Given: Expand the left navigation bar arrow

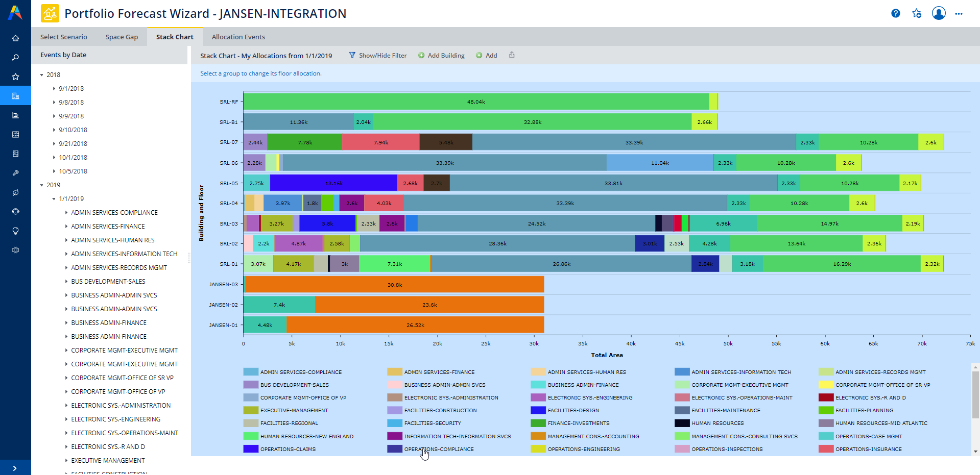Looking at the screenshot, I should (15, 468).
